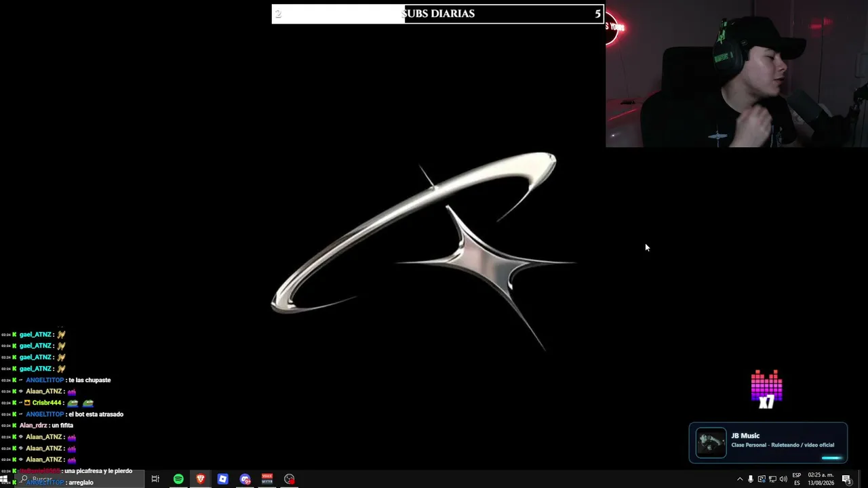Click the "JB Music" artist name
Viewport: 868px width, 488px height.
(x=745, y=436)
